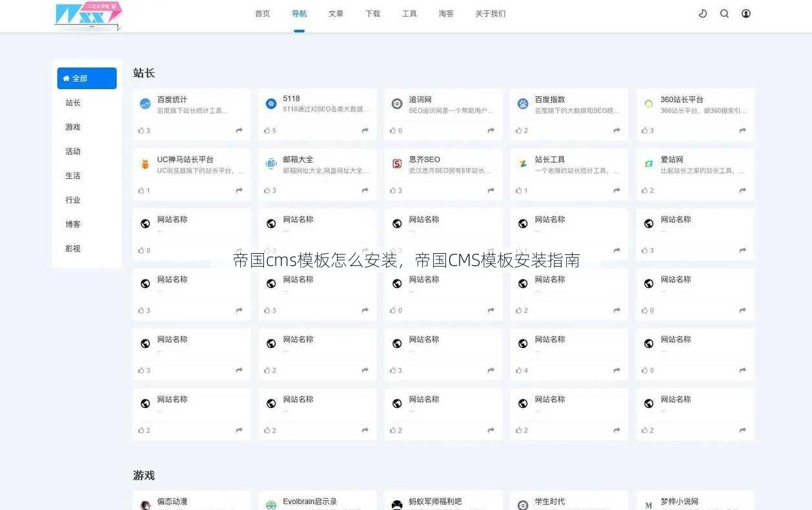Open 工具 menu item
Screen dimensions: 812x510
click(x=410, y=14)
